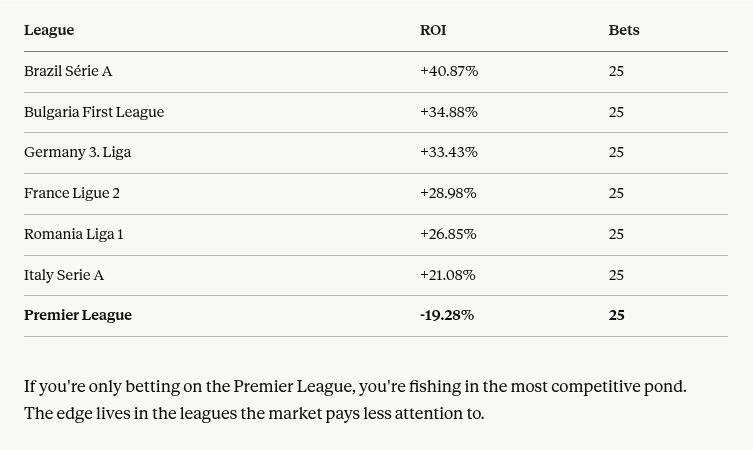Click the ROI column header
The height and width of the screenshot is (450, 753).
click(x=433, y=30)
